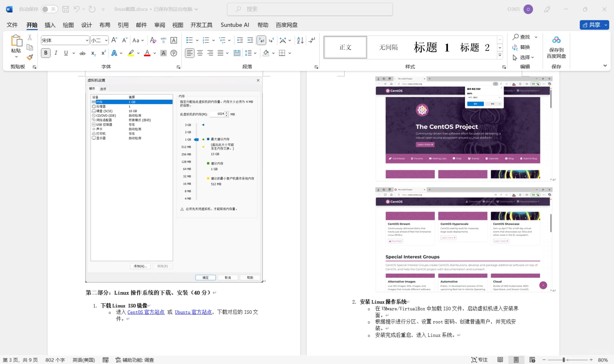Toggle italic formatting

point(56,53)
